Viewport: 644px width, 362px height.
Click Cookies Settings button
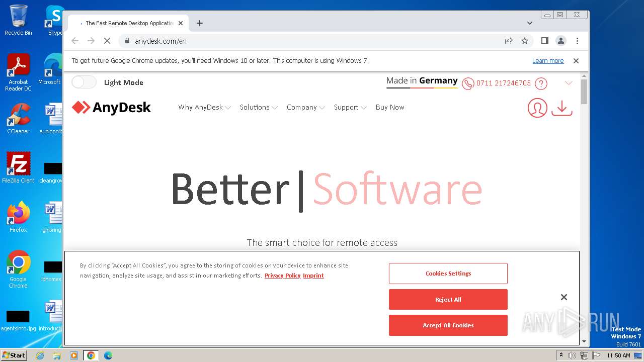click(448, 274)
